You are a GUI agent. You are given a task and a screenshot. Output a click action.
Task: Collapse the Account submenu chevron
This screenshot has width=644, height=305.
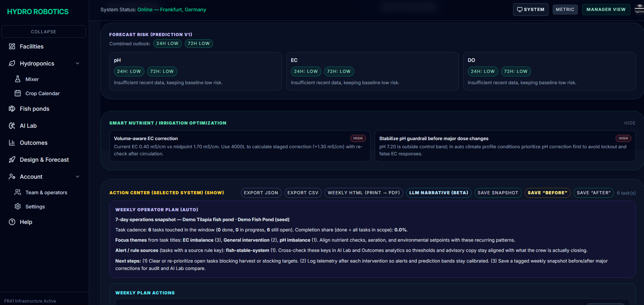[x=77, y=177]
